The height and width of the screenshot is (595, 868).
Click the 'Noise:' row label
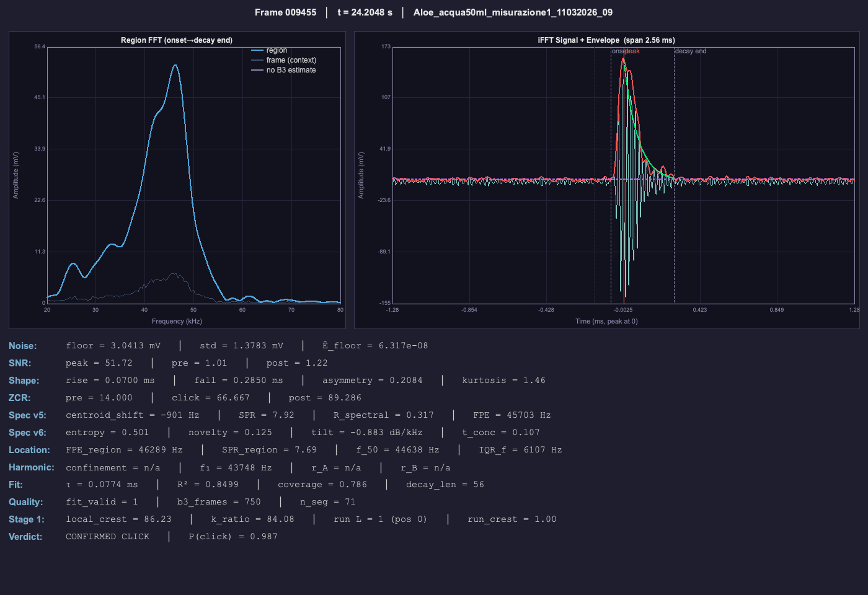click(x=23, y=346)
